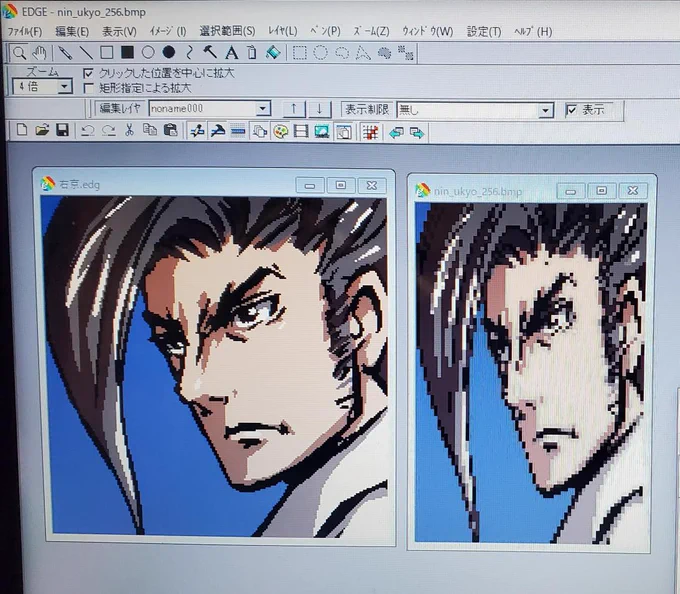The height and width of the screenshot is (594, 680).
Task: Open the ズーム 4倍 dropdown
Action: click(65, 86)
